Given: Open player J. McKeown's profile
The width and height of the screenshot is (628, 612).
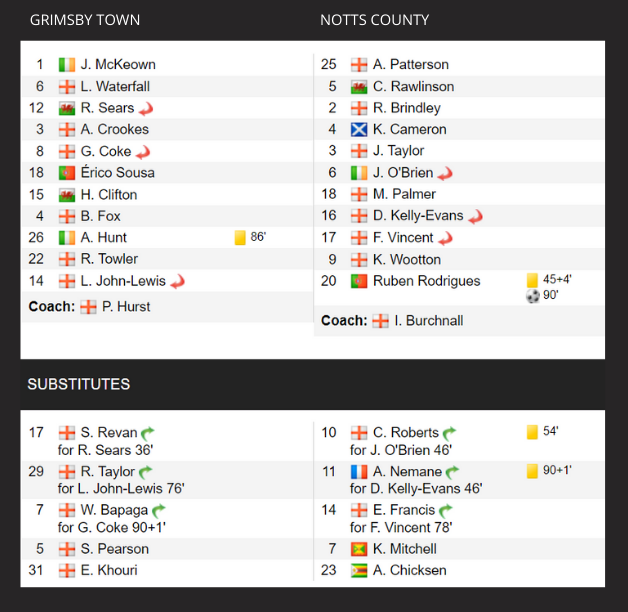Looking at the screenshot, I should pyautogui.click(x=118, y=64).
